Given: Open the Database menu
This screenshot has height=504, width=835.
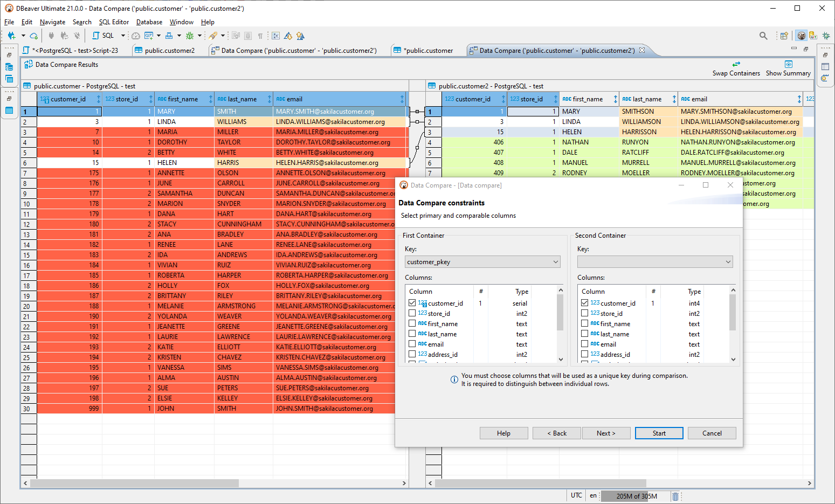Looking at the screenshot, I should [149, 22].
